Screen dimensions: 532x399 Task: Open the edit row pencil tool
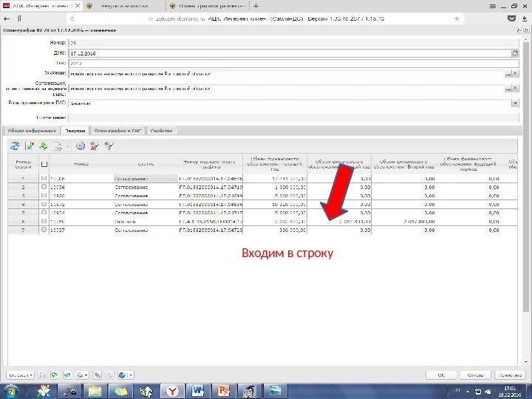(x=30, y=146)
